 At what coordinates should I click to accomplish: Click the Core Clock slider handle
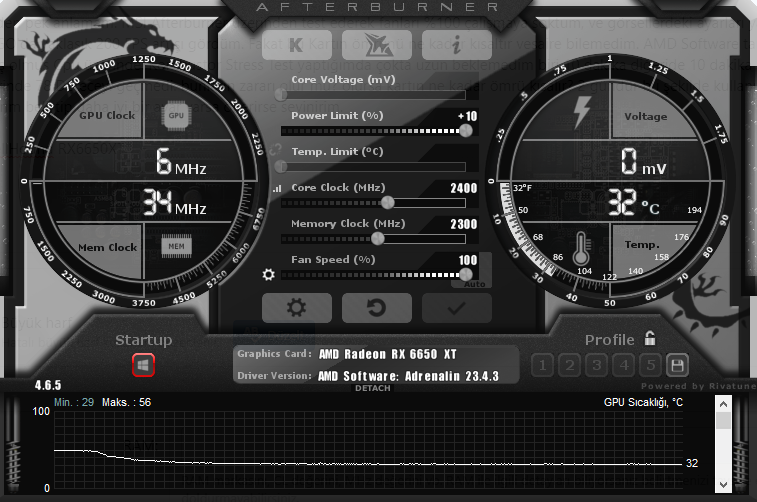(388, 203)
